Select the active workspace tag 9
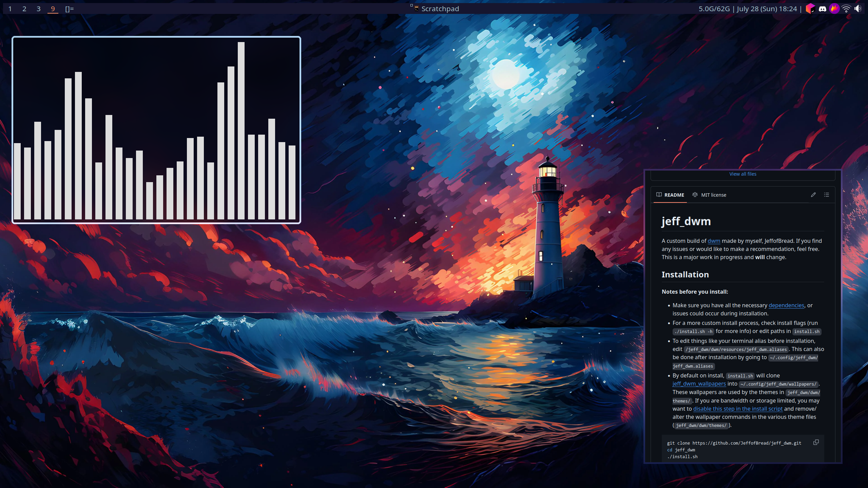This screenshot has height=488, width=868. pos(53,9)
